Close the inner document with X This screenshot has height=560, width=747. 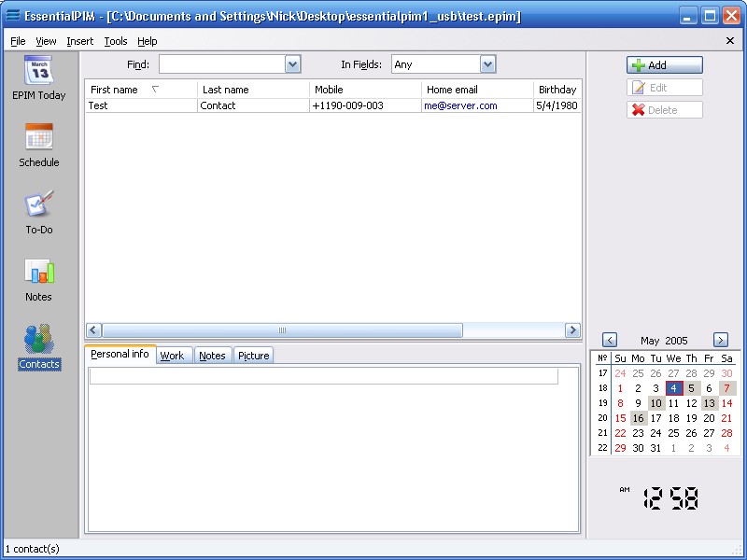pyautogui.click(x=730, y=41)
